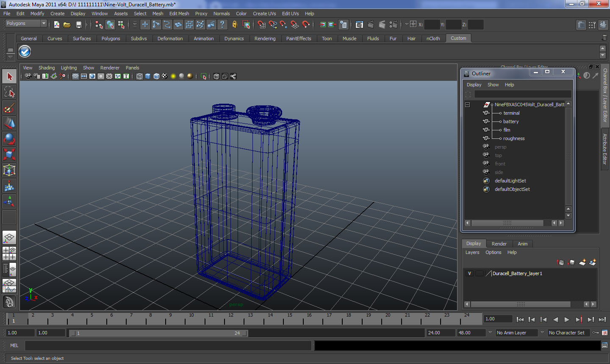The height and width of the screenshot is (364, 610).
Task: Open the Options menu in layer editor
Action: click(494, 252)
